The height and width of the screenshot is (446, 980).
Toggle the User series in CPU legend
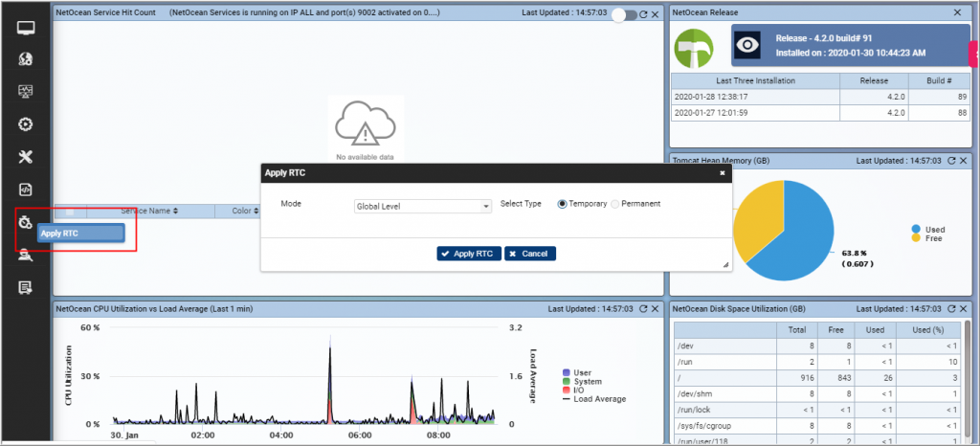tap(577, 373)
